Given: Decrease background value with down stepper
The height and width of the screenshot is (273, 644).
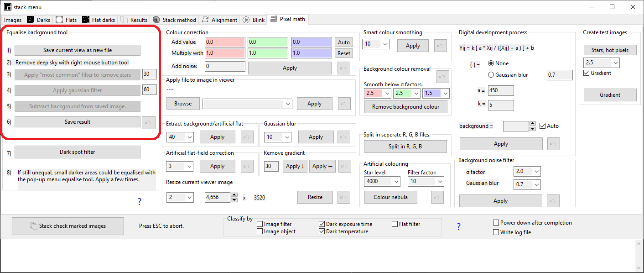Looking at the screenshot, I should click(532, 129).
